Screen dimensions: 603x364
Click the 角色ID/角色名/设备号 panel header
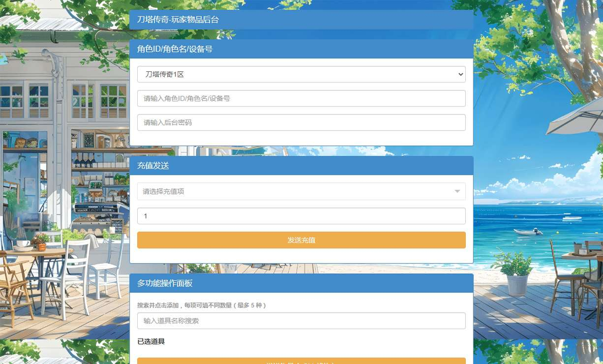[301, 49]
